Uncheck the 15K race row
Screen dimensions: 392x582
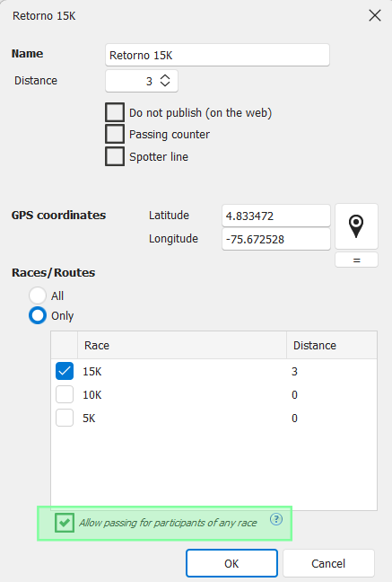[x=65, y=371]
